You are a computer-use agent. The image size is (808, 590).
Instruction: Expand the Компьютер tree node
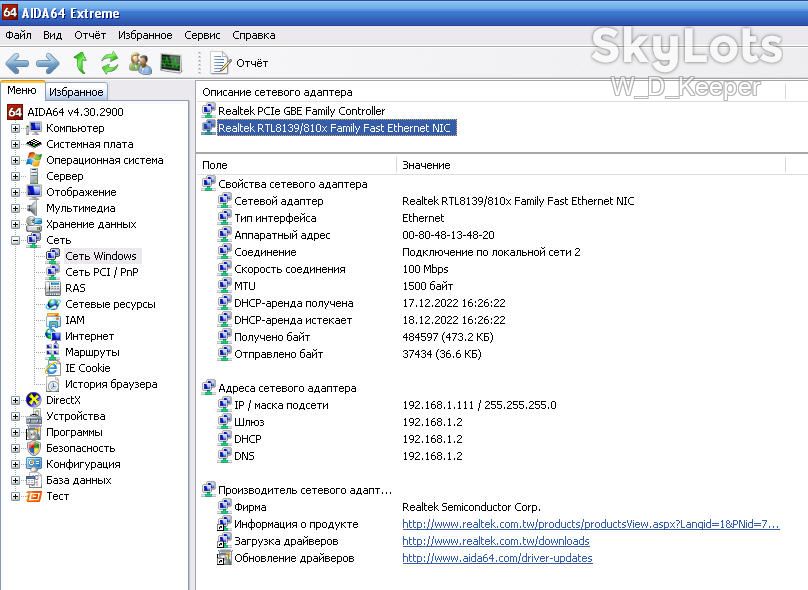pyautogui.click(x=15, y=128)
